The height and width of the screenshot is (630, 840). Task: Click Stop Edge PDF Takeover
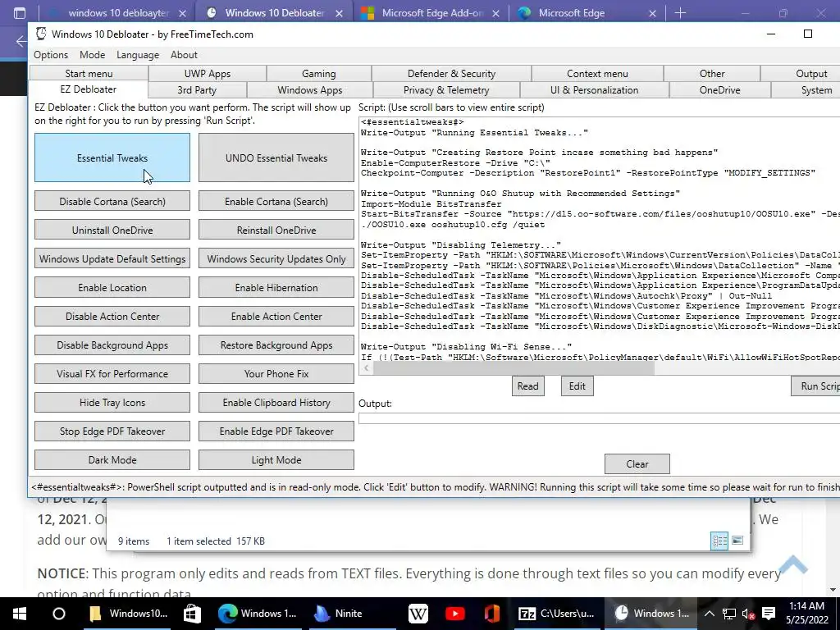112,431
